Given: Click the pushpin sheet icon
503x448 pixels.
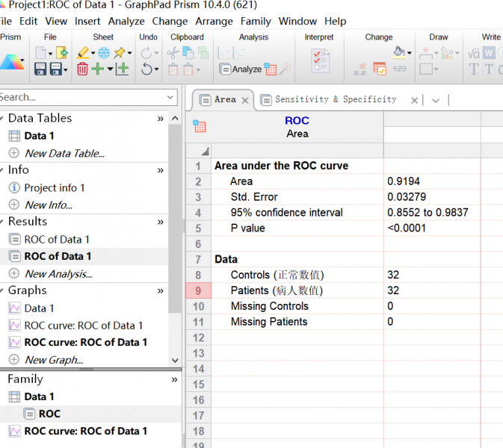Looking at the screenshot, I should click(x=120, y=52).
